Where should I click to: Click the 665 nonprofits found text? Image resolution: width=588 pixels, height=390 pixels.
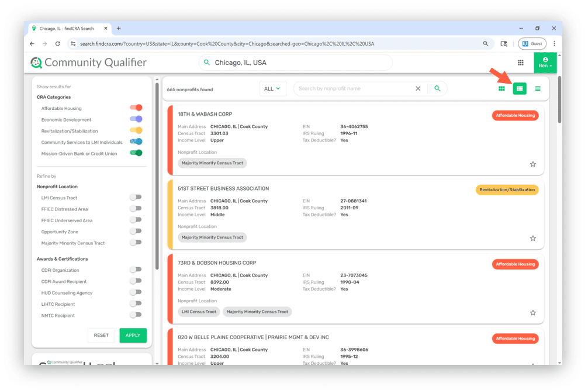[190, 89]
